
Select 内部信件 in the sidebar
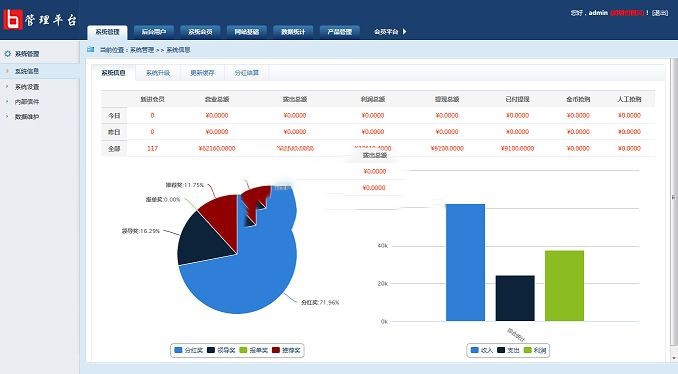coord(27,102)
